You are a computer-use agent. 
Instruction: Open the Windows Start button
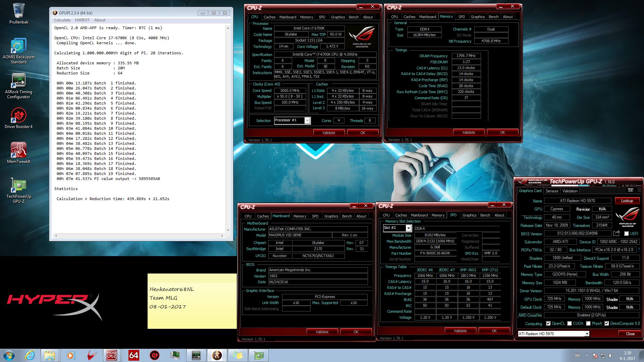click(9, 355)
